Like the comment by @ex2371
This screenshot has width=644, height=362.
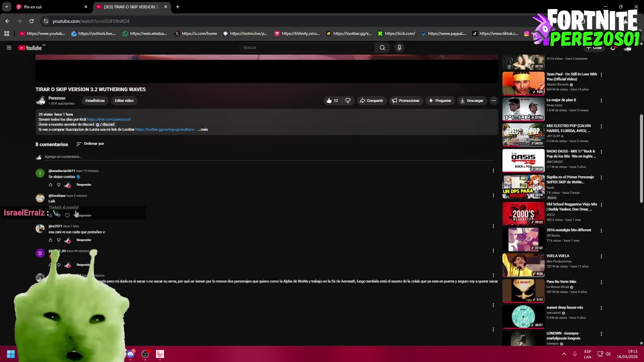[x=50, y=240]
